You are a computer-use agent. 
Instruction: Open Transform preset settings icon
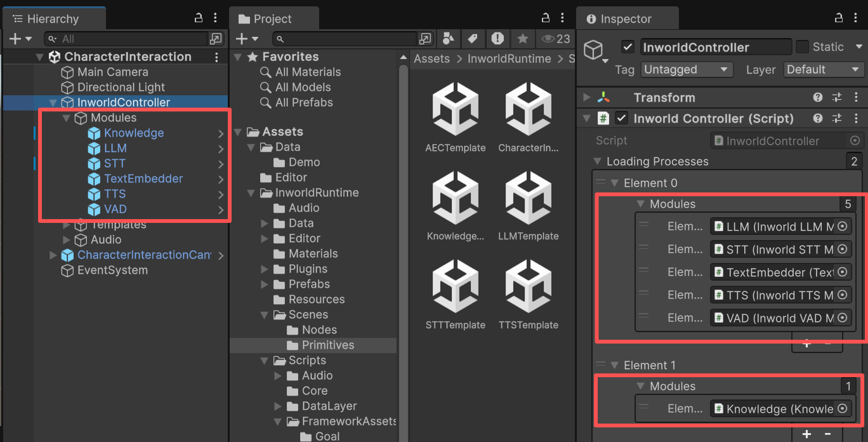click(x=837, y=98)
